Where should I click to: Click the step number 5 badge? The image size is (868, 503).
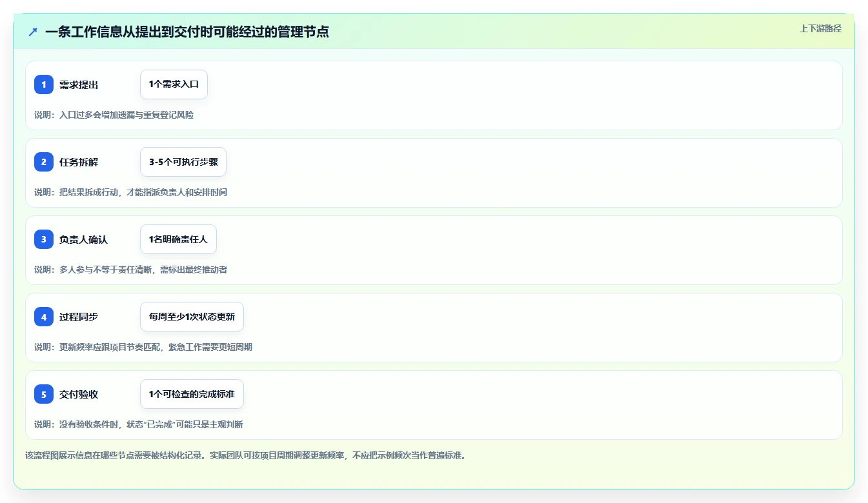[x=44, y=394]
